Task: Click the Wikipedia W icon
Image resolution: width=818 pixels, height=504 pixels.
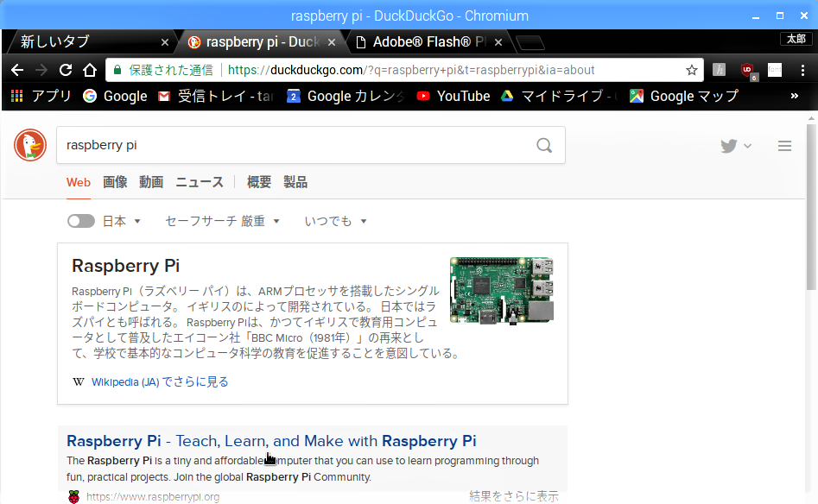Action: tap(79, 382)
